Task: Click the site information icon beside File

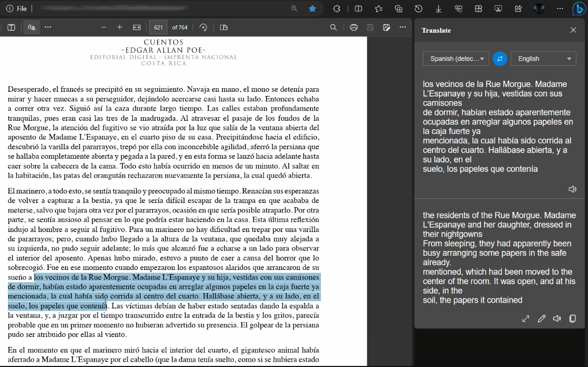Action: pyautogui.click(x=10, y=8)
